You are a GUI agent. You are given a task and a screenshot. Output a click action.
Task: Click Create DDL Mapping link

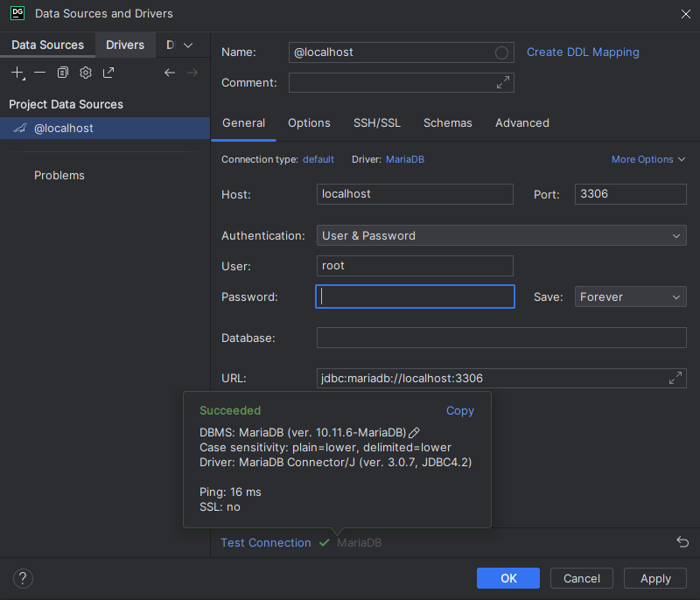583,52
